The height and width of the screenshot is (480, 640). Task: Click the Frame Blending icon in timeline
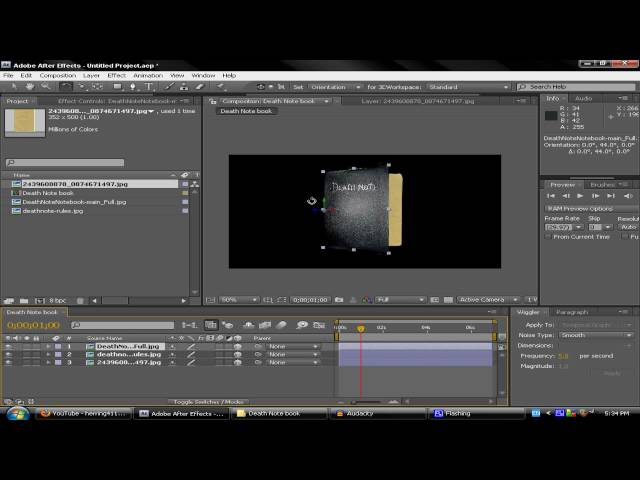coord(264,325)
